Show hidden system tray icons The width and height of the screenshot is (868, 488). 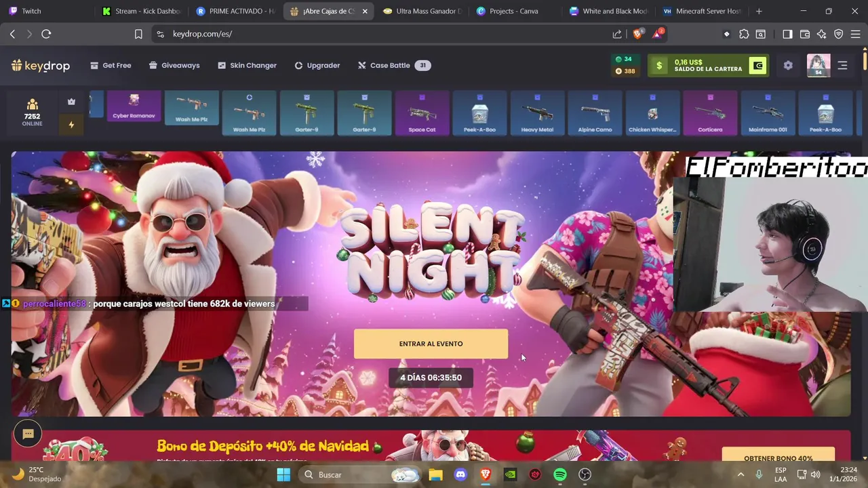click(x=741, y=474)
